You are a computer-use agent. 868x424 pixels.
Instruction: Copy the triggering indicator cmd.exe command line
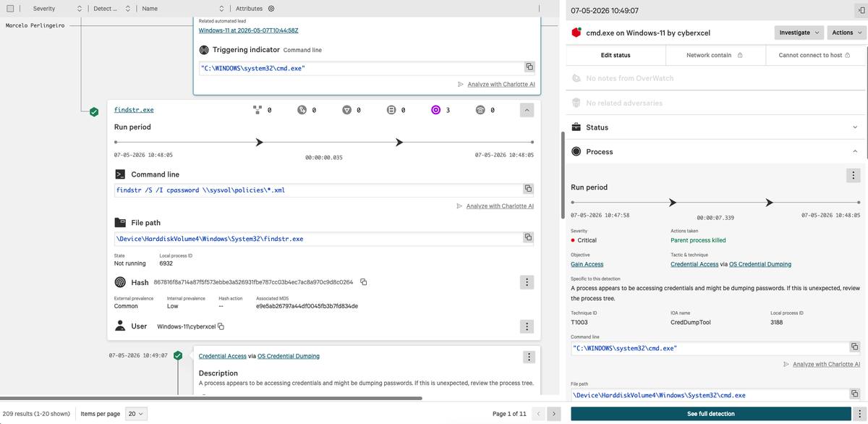(529, 67)
